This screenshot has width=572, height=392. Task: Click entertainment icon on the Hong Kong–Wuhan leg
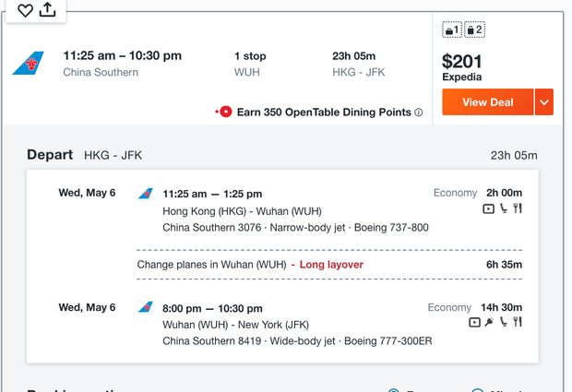click(489, 208)
